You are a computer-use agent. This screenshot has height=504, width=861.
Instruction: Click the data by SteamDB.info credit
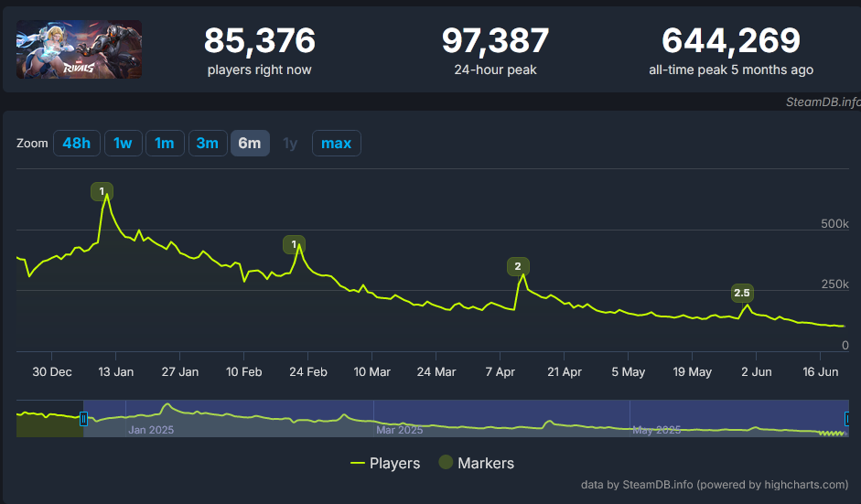click(x=715, y=484)
